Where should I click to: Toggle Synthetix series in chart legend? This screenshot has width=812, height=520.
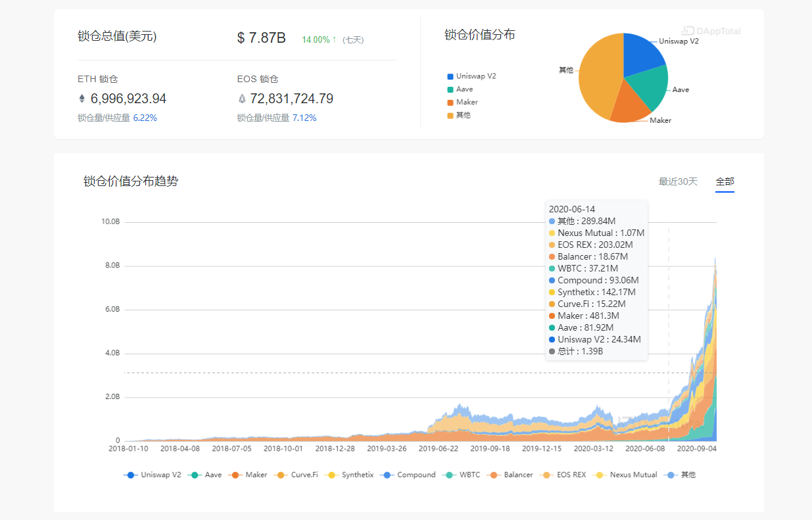(348, 475)
